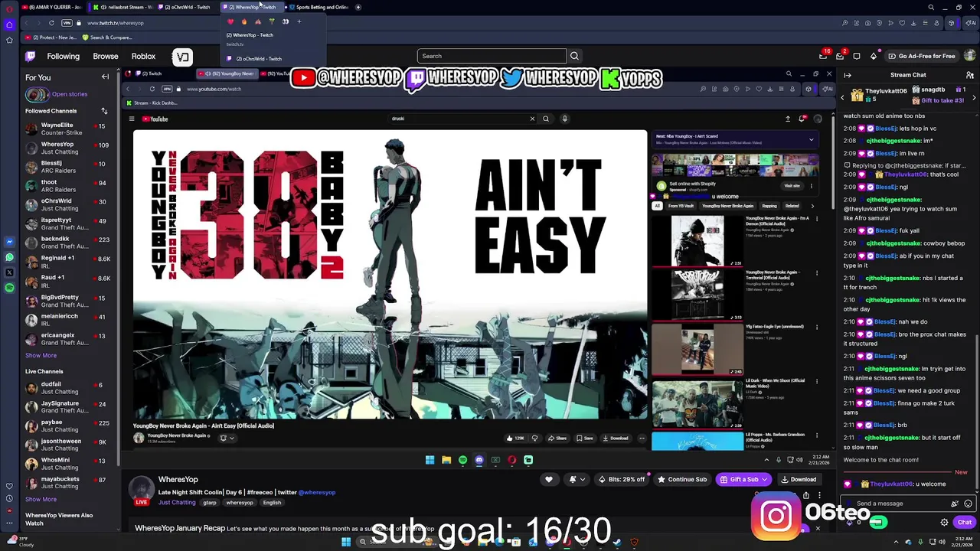Show more live channels
Screen dimensions: 980x551
click(x=41, y=499)
